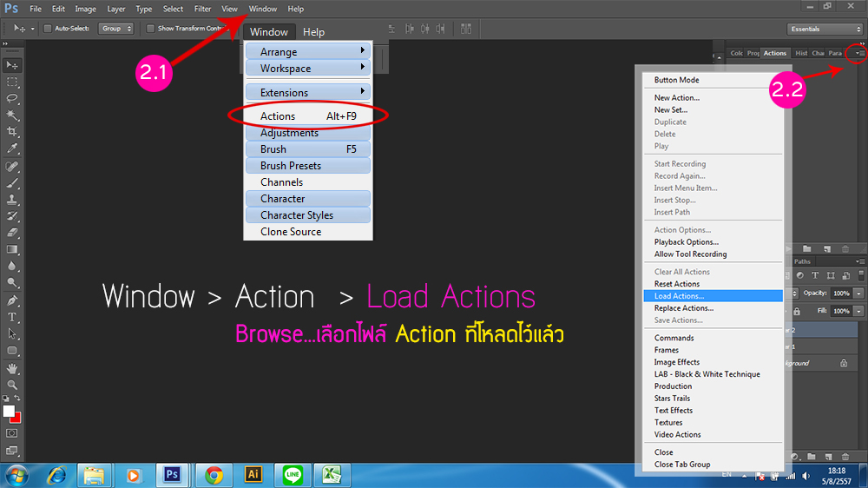Open the Actions panel flyout menu

[859, 53]
